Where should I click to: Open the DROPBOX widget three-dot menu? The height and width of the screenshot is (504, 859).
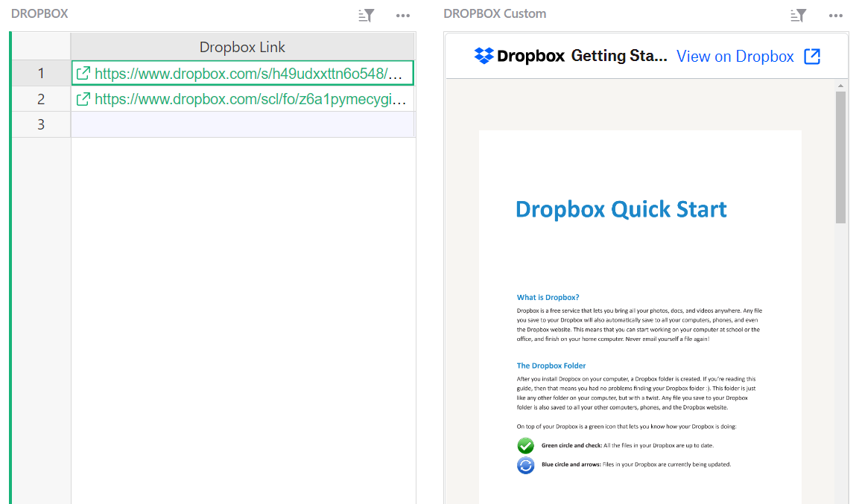pos(403,15)
